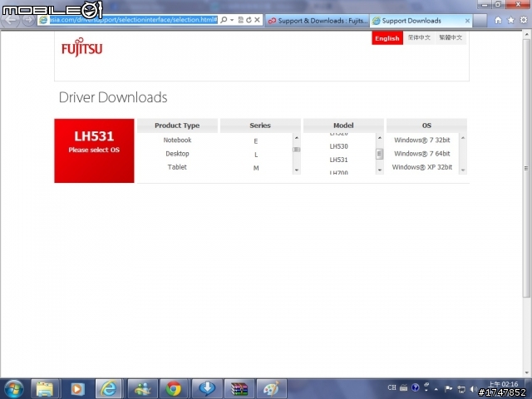Click CH input language indicator

coord(392,387)
